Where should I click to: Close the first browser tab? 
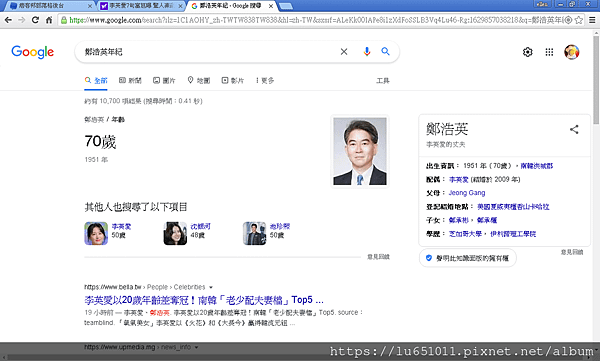[x=90, y=6]
